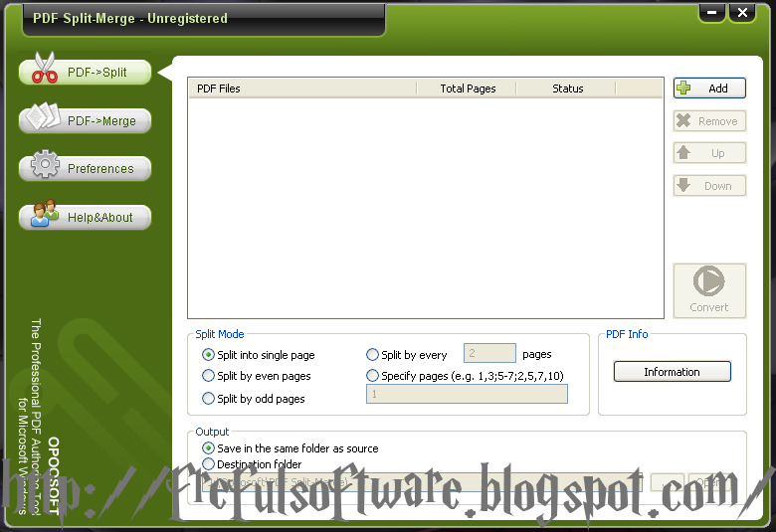Open the Help&About section

pos(85,217)
